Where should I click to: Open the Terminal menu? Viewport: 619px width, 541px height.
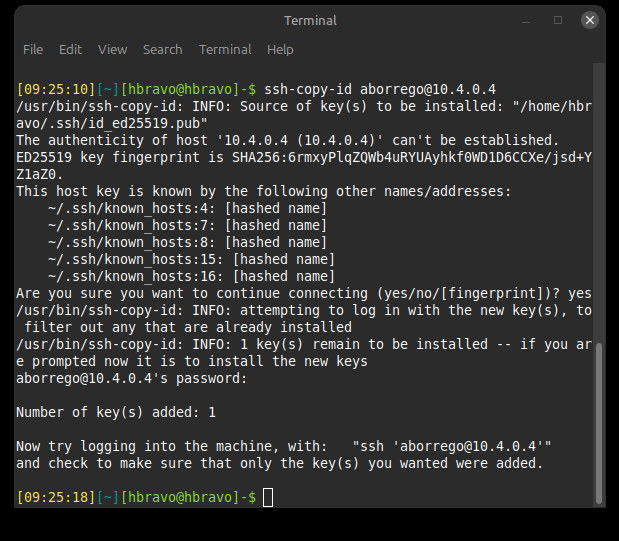tap(225, 49)
